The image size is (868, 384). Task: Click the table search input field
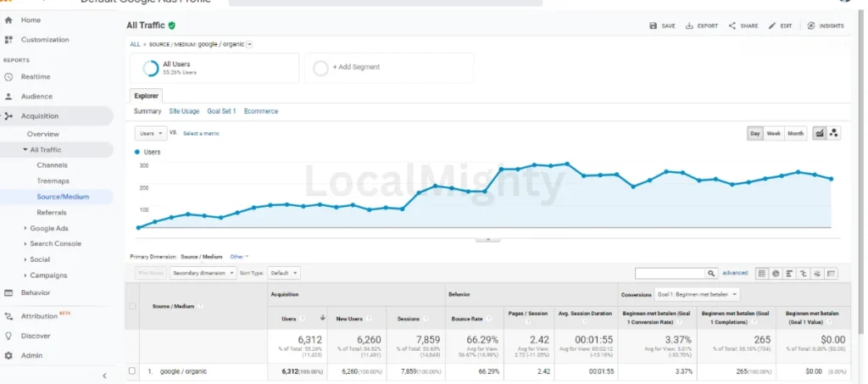670,274
